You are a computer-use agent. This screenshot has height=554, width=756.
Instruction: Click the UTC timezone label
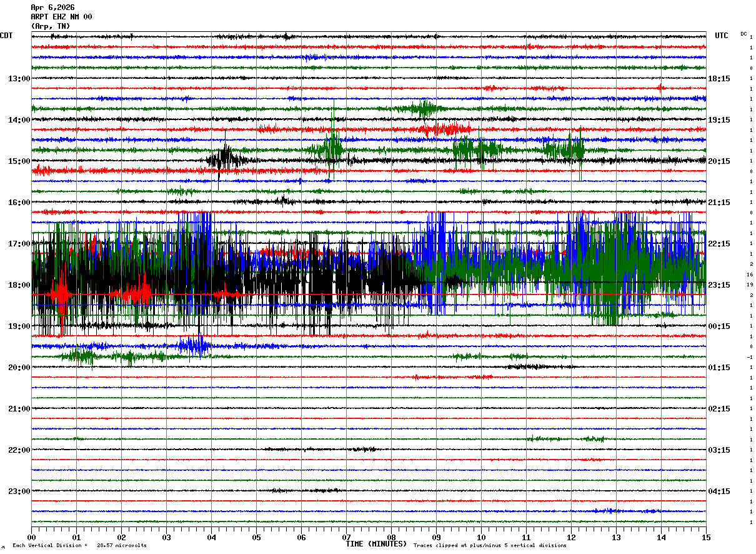[x=722, y=36]
